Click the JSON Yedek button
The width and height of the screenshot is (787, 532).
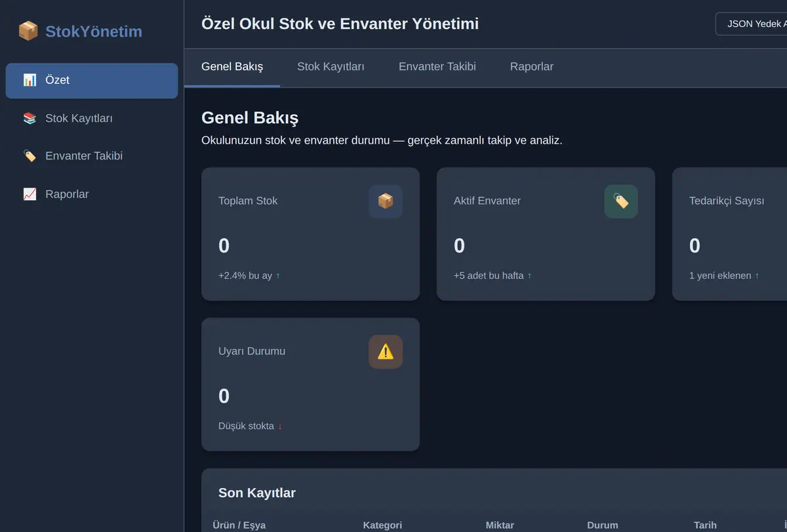752,24
